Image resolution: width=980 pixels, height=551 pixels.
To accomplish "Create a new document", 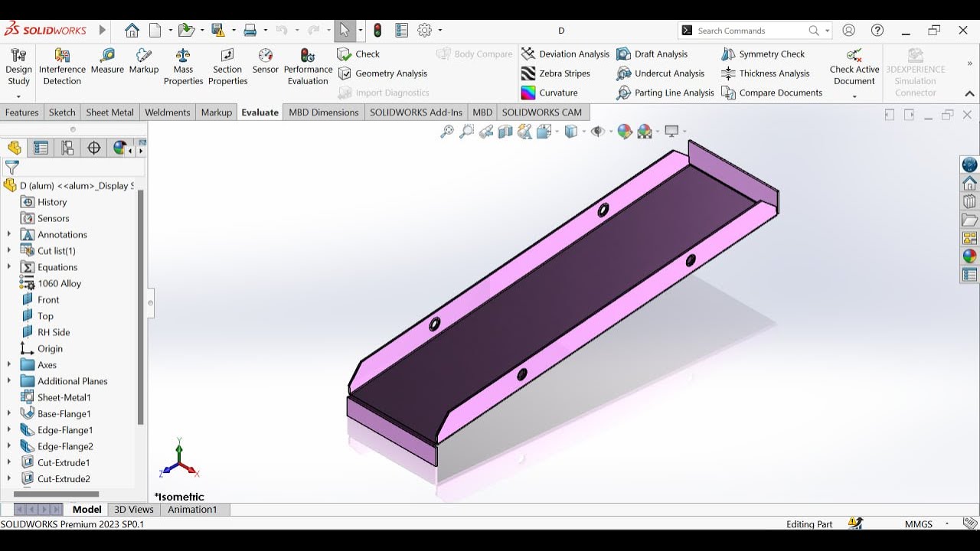I will point(155,31).
